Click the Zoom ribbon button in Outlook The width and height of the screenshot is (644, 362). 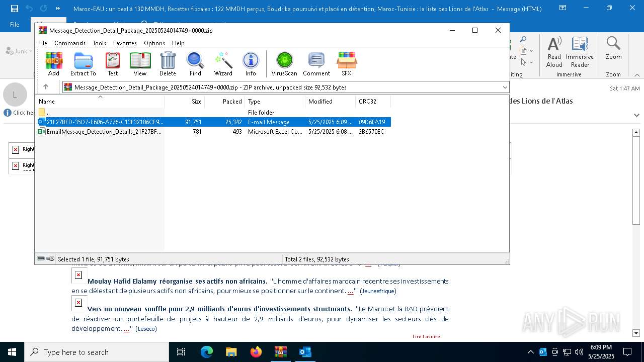pos(613,49)
